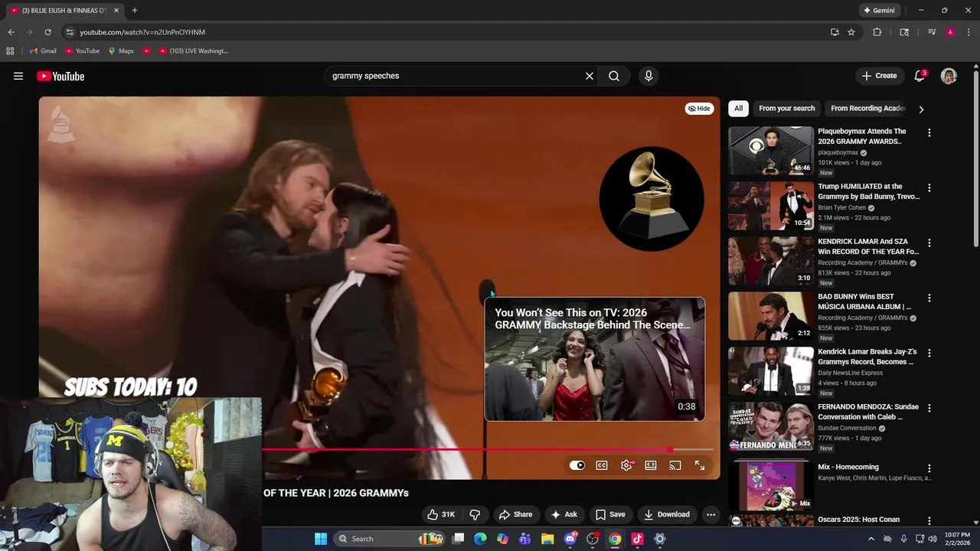Screen dimensions: 980x551
Task: Open the Plaqueboymax 46:46 video thumbnail
Action: click(771, 151)
